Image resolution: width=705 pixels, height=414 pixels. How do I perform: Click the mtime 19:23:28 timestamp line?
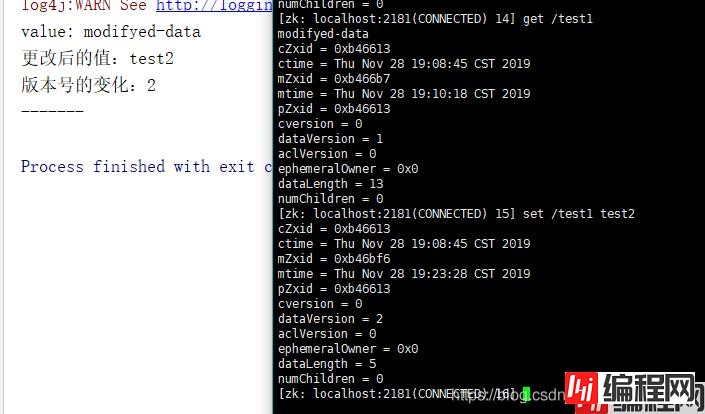[404, 274]
